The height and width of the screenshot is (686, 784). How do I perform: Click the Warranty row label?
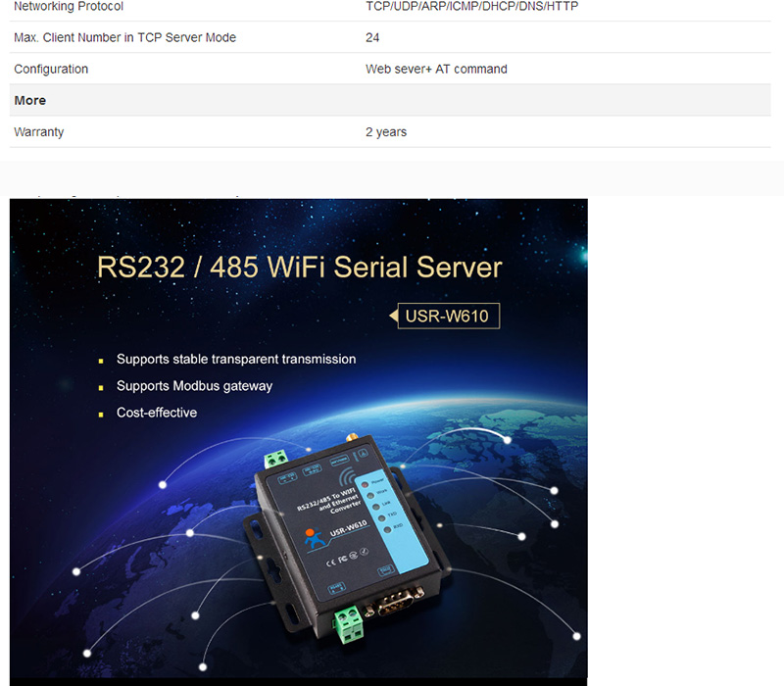[x=39, y=131]
